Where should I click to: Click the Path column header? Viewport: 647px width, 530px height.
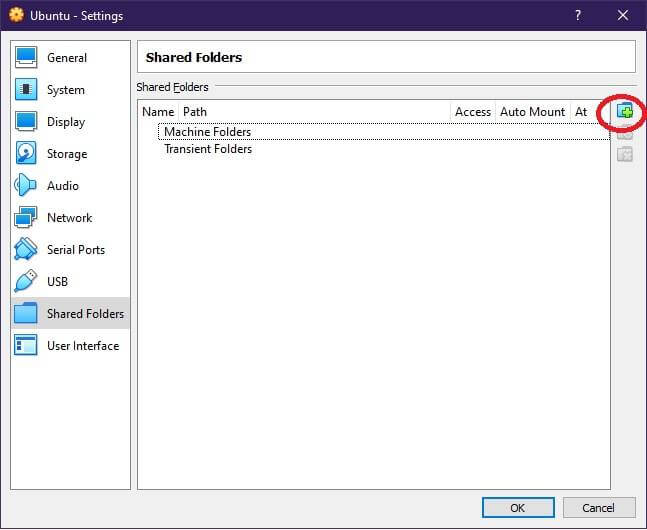314,112
